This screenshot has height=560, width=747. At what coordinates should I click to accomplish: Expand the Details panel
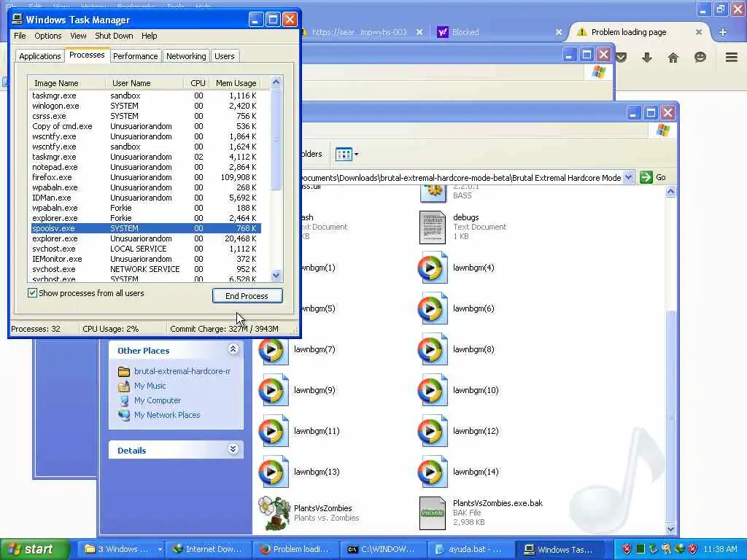click(x=233, y=449)
